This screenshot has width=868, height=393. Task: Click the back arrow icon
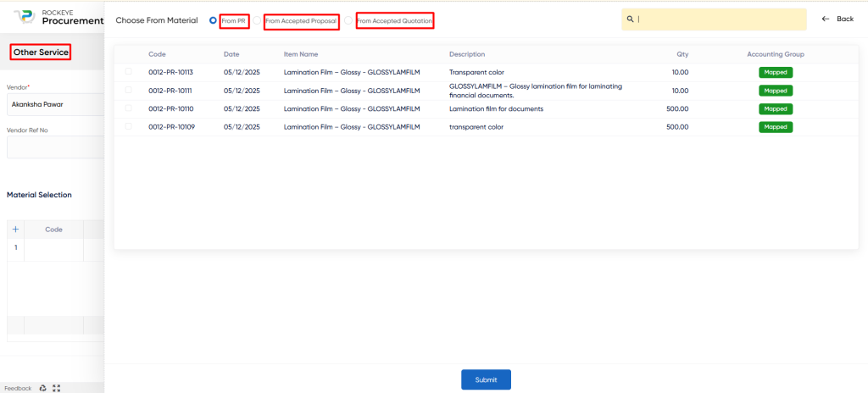tap(826, 19)
